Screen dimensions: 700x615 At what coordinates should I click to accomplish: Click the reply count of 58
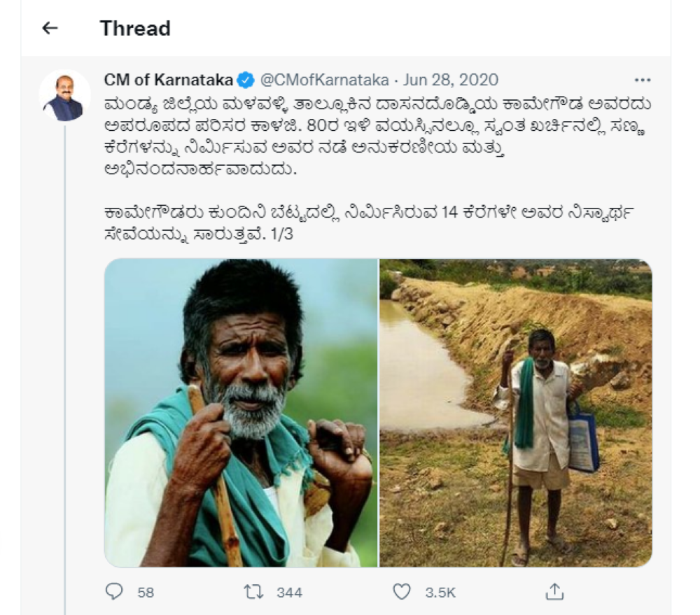coord(146,593)
